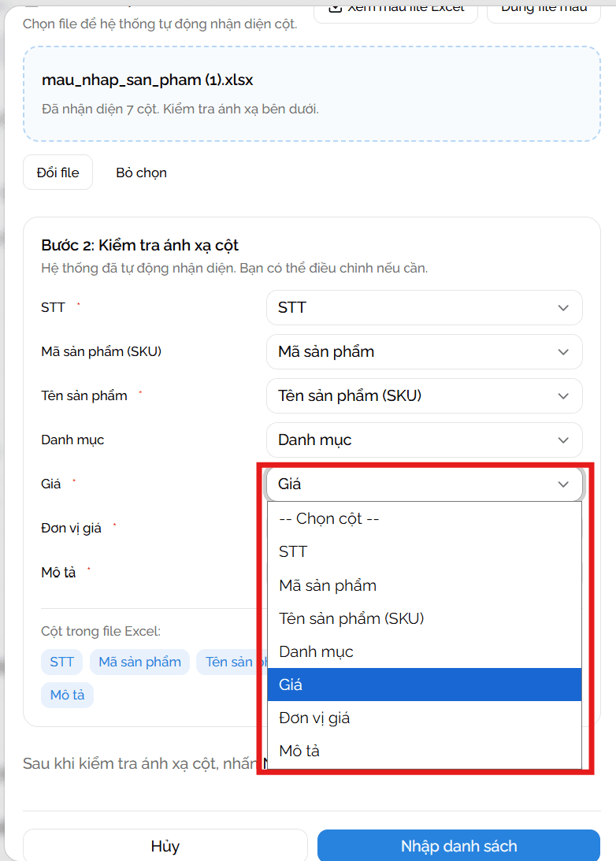
Task: Select STT option in dropdown list
Action: point(424,552)
